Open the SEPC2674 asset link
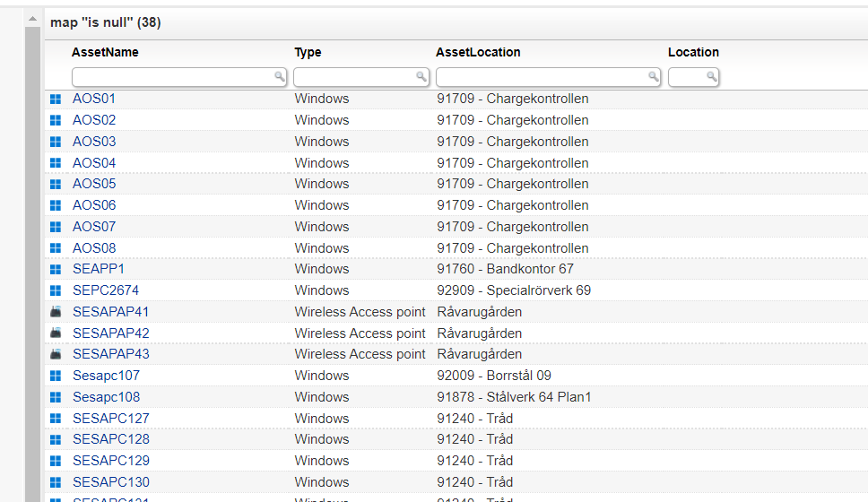 pyautogui.click(x=106, y=290)
